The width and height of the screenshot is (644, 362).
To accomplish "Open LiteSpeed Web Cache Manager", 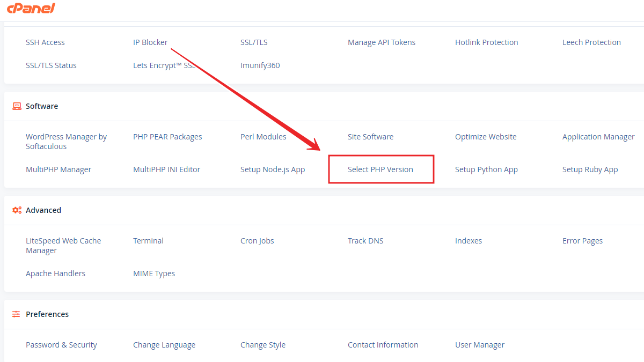I will [63, 245].
